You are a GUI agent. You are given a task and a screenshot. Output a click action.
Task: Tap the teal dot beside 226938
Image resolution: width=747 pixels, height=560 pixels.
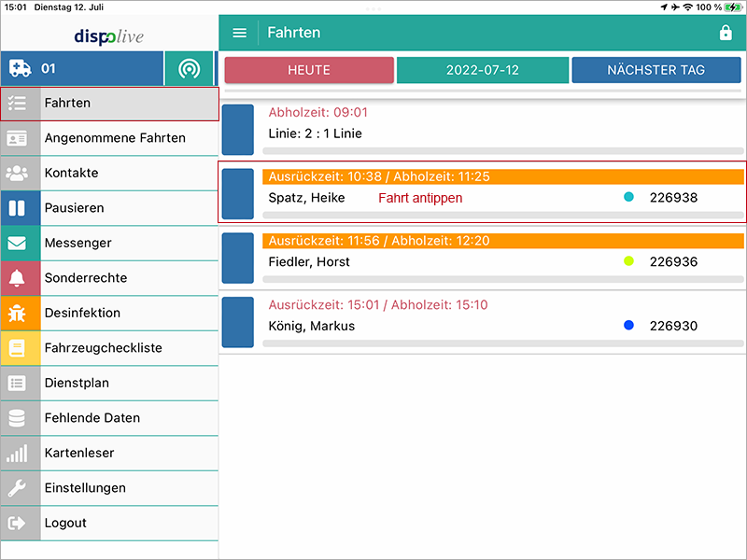628,197
